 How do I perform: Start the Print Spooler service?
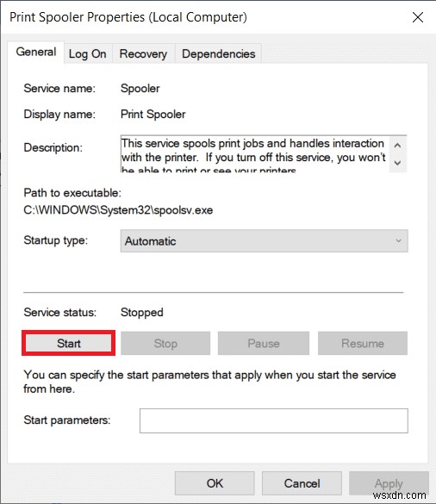coord(68,343)
